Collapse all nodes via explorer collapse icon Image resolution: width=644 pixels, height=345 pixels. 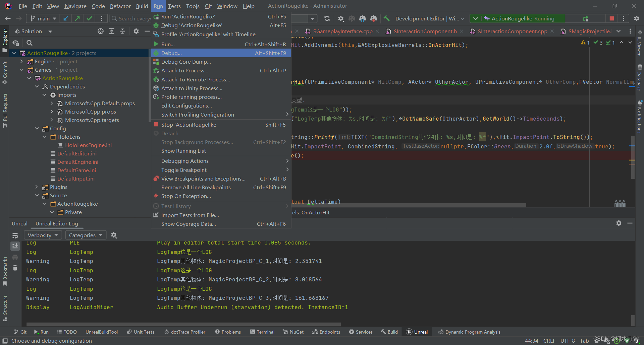[122, 31]
